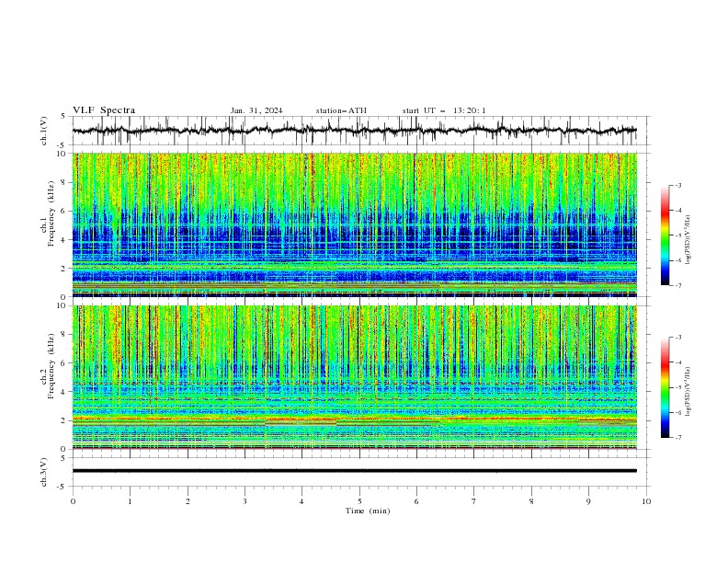Viewport: 728px width, 563px height.
Task: Click the ch.1 'Frequency (kHz)' axis label
Action: (x=51, y=213)
